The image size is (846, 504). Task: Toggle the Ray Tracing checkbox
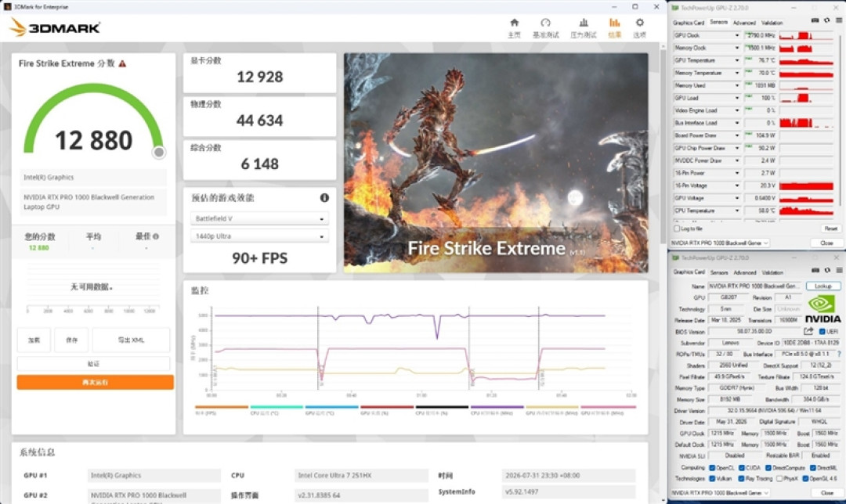coord(742,479)
